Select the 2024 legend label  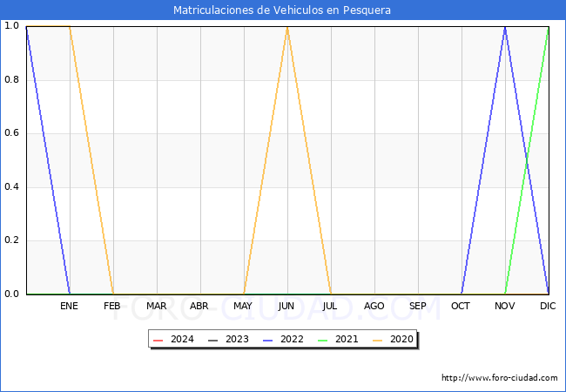pyautogui.click(x=182, y=340)
